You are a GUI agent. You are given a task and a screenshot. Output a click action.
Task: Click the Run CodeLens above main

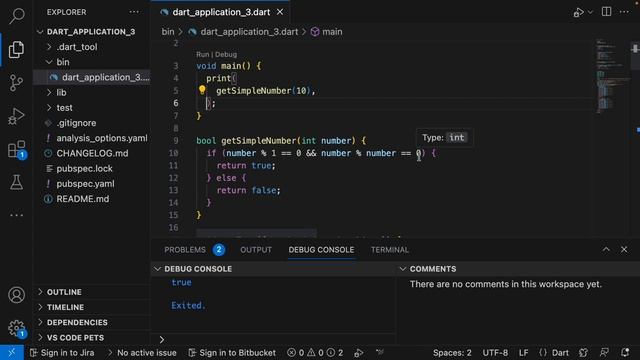click(x=202, y=54)
